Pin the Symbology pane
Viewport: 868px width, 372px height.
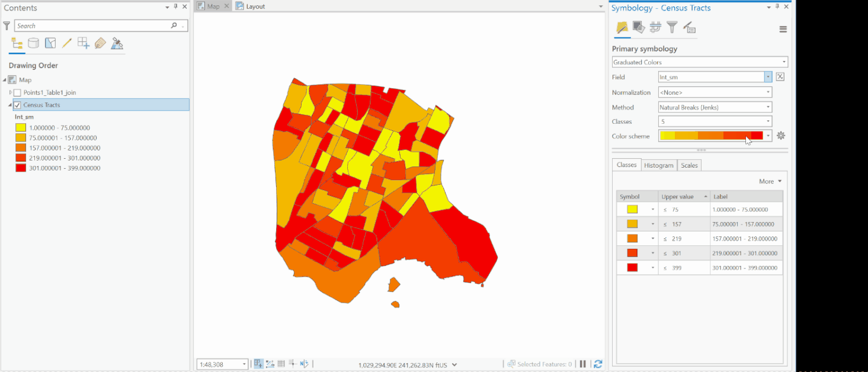[777, 7]
